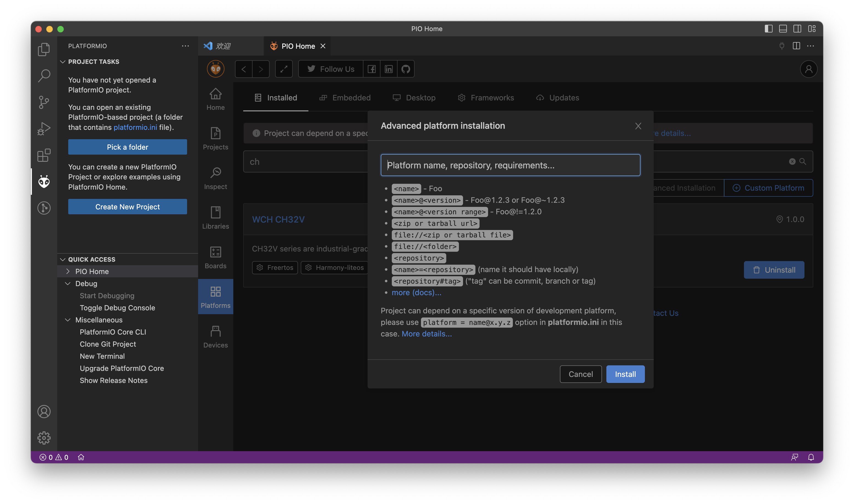This screenshot has width=854, height=504.
Task: Click the Pick a folder button
Action: point(127,147)
